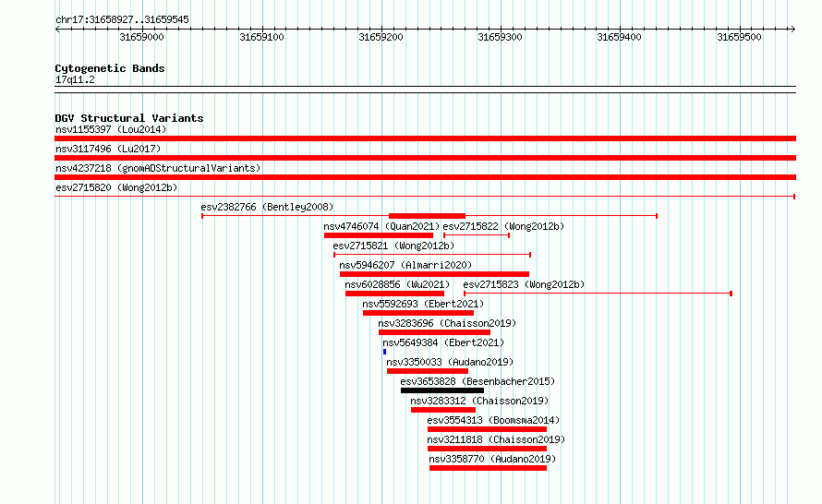Click the 31659300 ruler position
This screenshot has height=504, width=822.
pos(500,37)
